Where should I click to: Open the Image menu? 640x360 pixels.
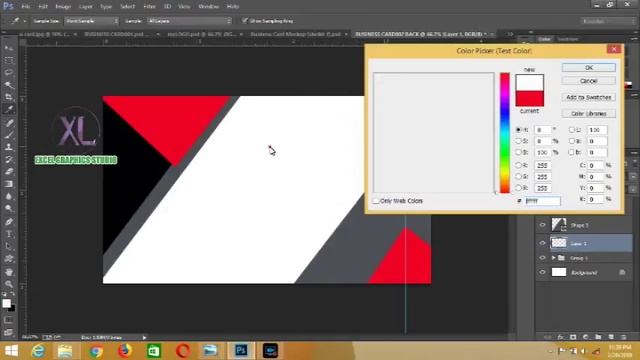(x=62, y=7)
